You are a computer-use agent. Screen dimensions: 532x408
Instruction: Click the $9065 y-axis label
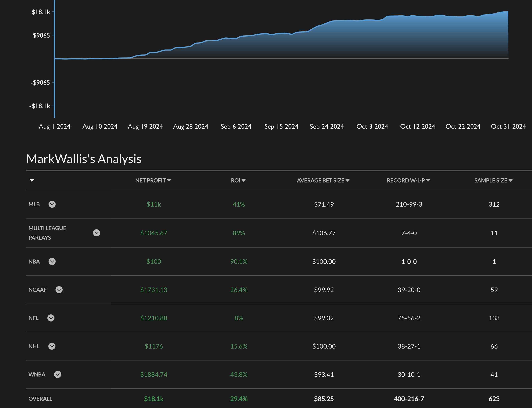41,35
